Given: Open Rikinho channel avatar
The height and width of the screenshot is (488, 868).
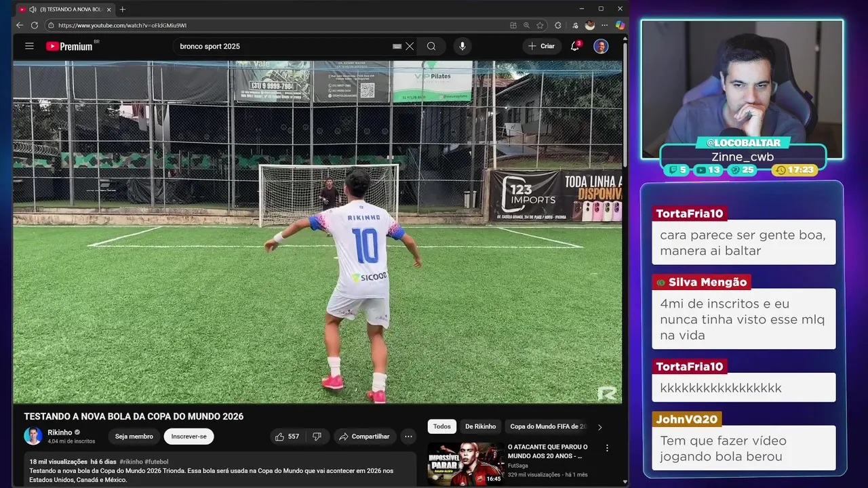Looking at the screenshot, I should coord(33,436).
